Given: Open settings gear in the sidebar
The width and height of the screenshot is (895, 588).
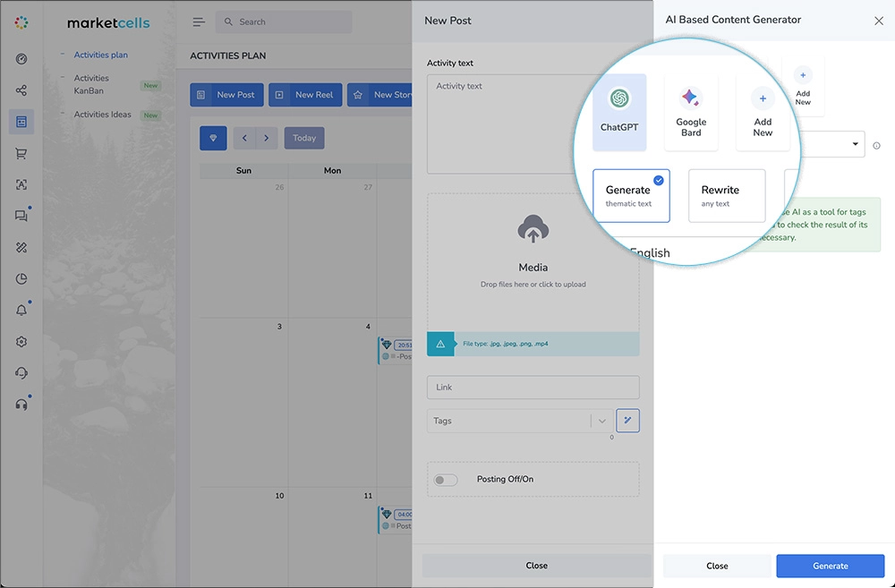Looking at the screenshot, I should 21,342.
